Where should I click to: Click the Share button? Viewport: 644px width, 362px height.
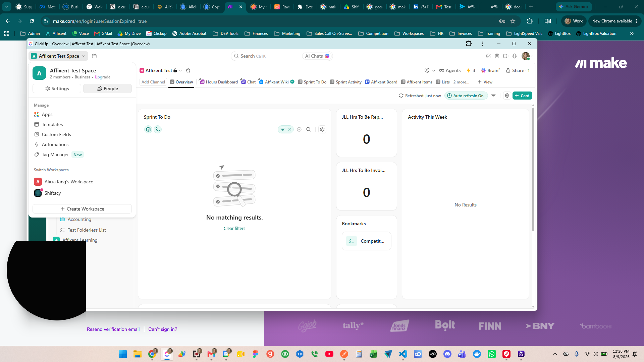click(518, 70)
